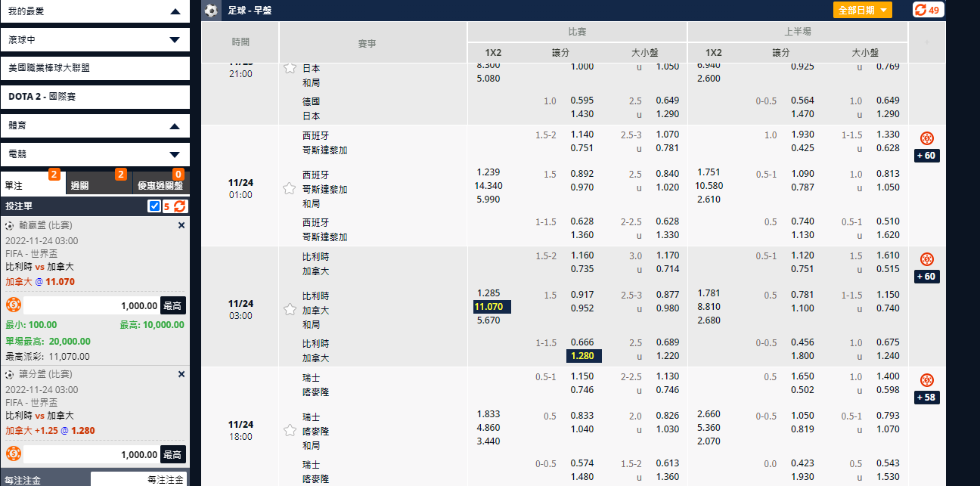Click 最高 button for first bet
Screen dimensions: 980x486
pos(173,305)
